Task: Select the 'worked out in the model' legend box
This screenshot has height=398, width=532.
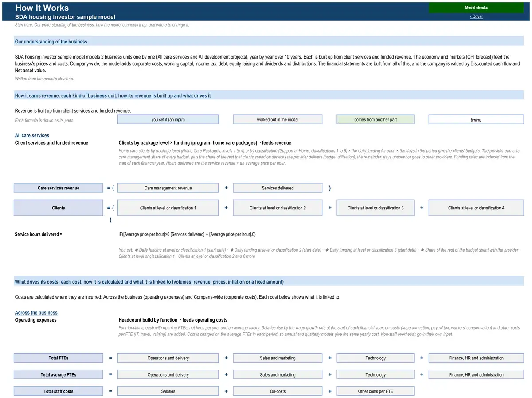Action: 278,120
